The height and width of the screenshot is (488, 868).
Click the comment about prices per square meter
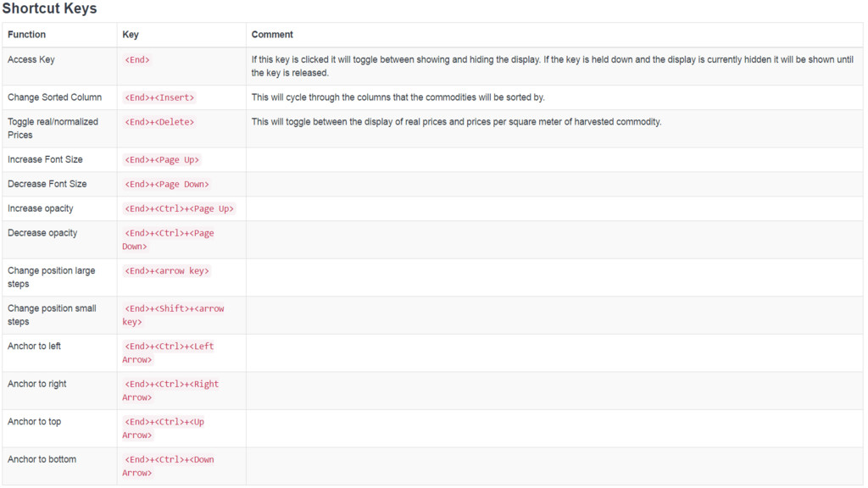456,122
